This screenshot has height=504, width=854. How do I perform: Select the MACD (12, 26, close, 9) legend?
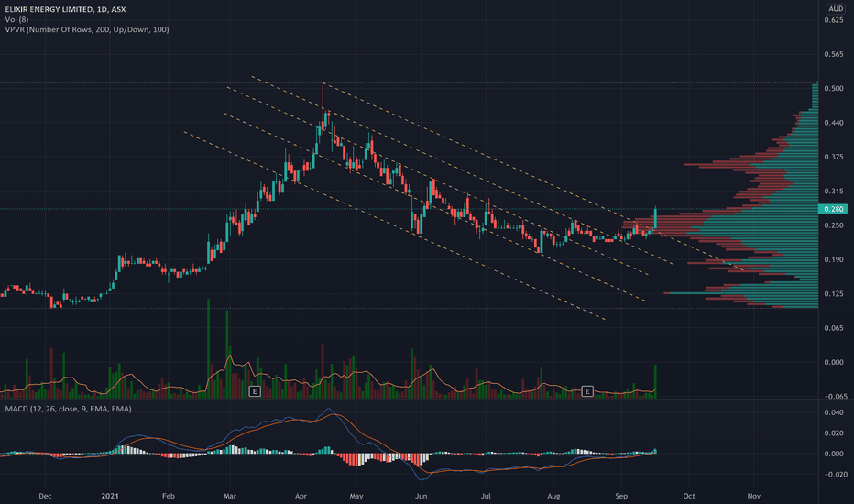[x=68, y=409]
